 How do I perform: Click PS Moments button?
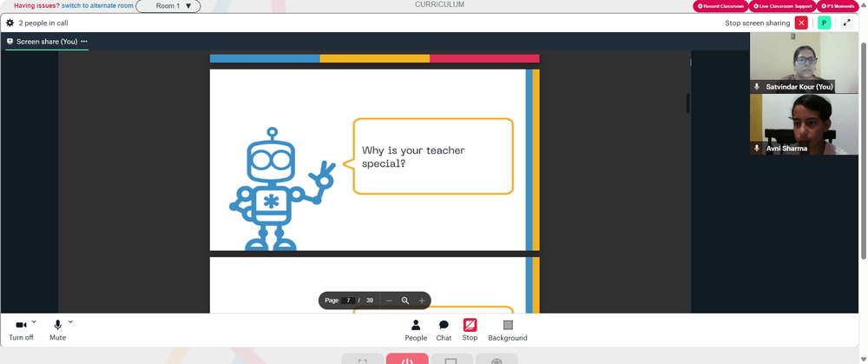(x=838, y=6)
